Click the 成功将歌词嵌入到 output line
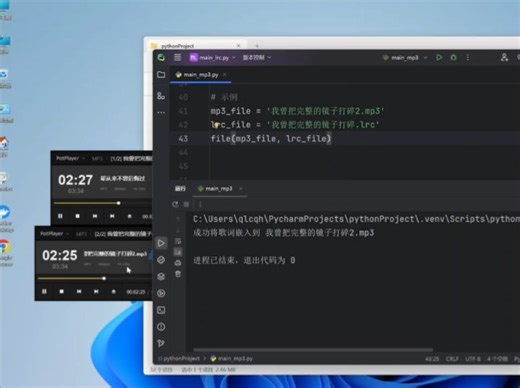 point(283,233)
